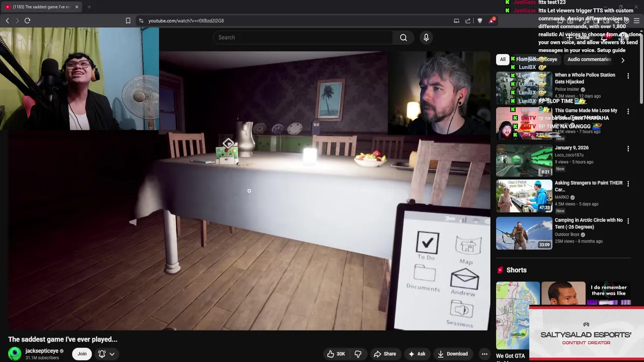Open more actions three-dot menu

485,354
